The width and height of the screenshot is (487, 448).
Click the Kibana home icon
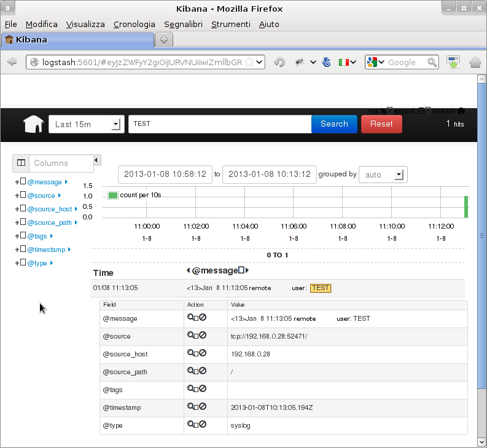[34, 124]
